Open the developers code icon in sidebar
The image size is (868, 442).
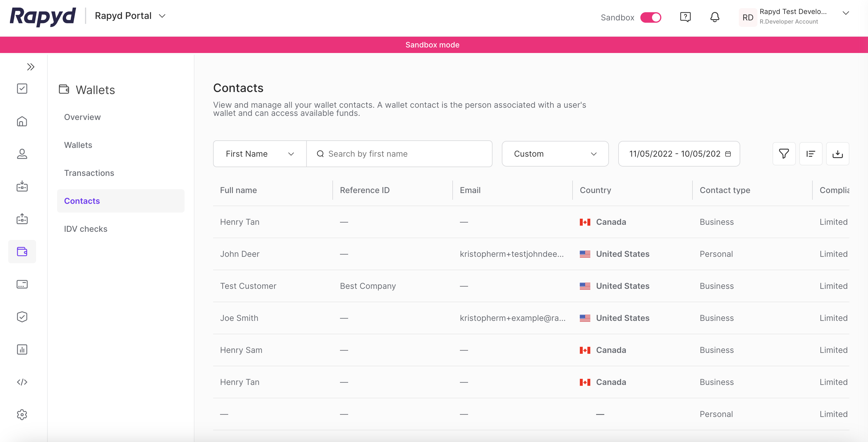pyautogui.click(x=22, y=382)
